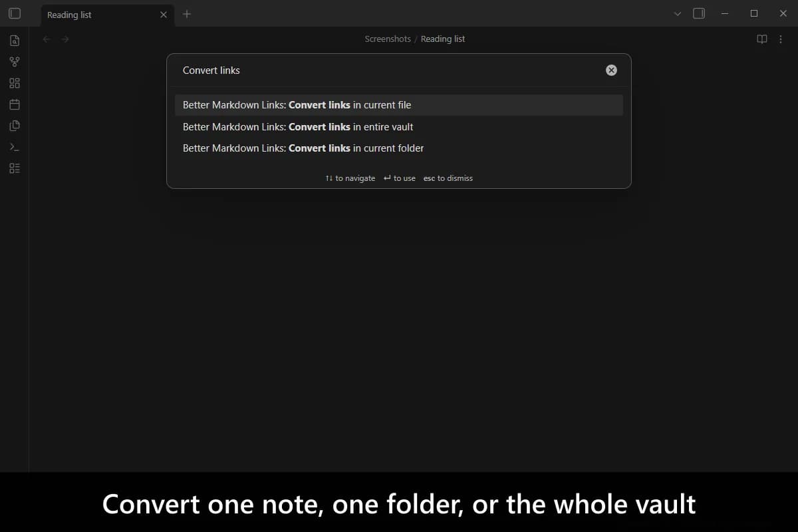Toggle the right sidebar icon
Viewport: 798px width, 532px height.
(699, 13)
